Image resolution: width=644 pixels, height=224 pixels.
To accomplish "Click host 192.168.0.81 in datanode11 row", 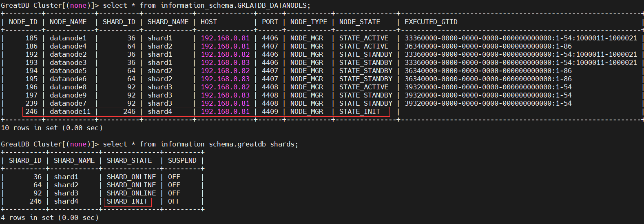I will [225, 112].
